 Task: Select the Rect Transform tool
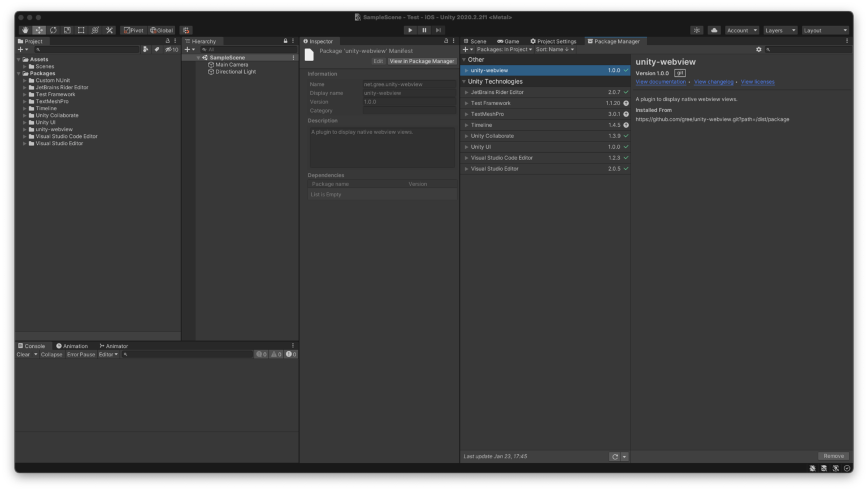pyautogui.click(x=81, y=30)
